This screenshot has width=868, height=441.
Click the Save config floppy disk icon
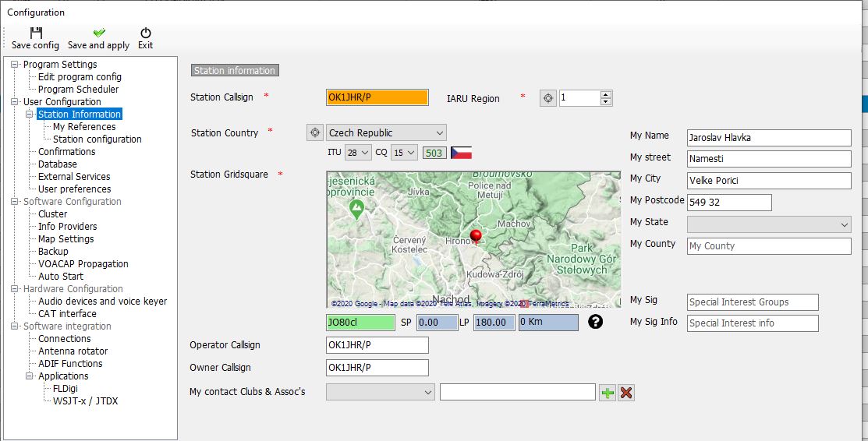click(x=36, y=33)
